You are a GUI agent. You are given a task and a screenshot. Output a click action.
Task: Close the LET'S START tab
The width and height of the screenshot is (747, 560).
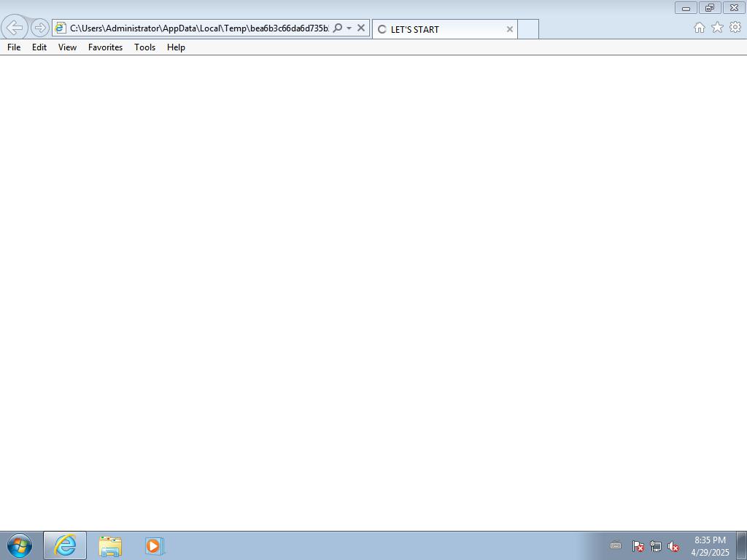pyautogui.click(x=510, y=29)
